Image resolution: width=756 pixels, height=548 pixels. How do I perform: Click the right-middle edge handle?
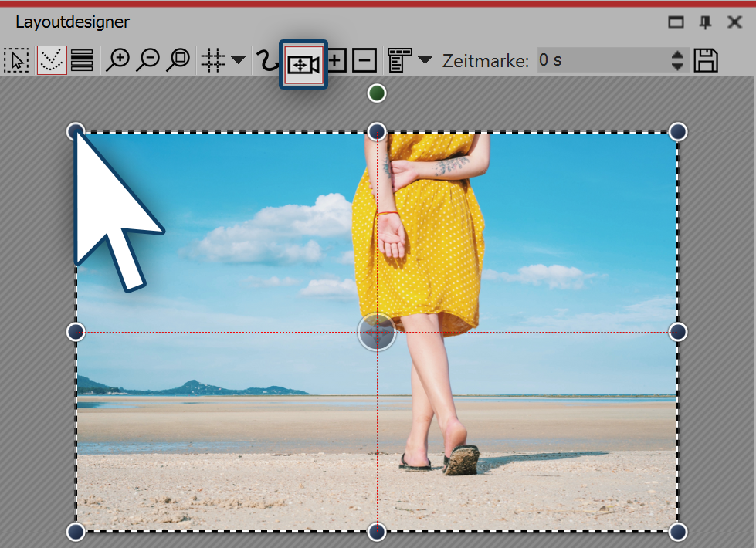coord(678,332)
